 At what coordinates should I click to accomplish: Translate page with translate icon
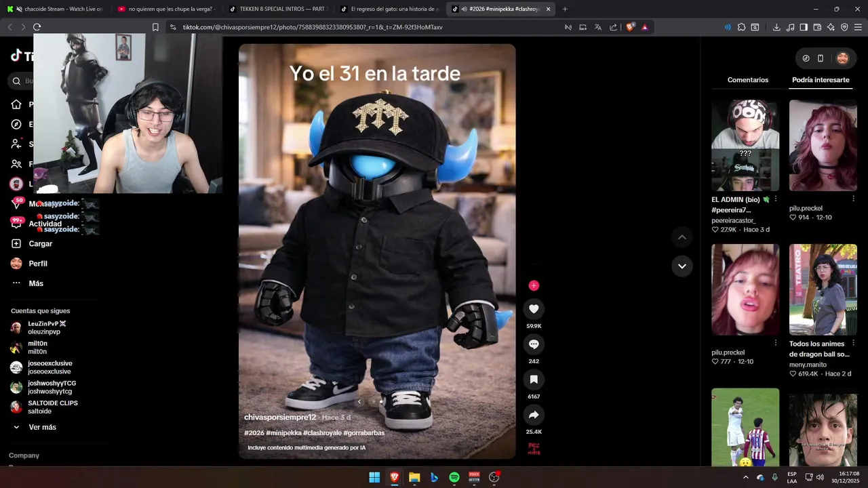(x=597, y=27)
